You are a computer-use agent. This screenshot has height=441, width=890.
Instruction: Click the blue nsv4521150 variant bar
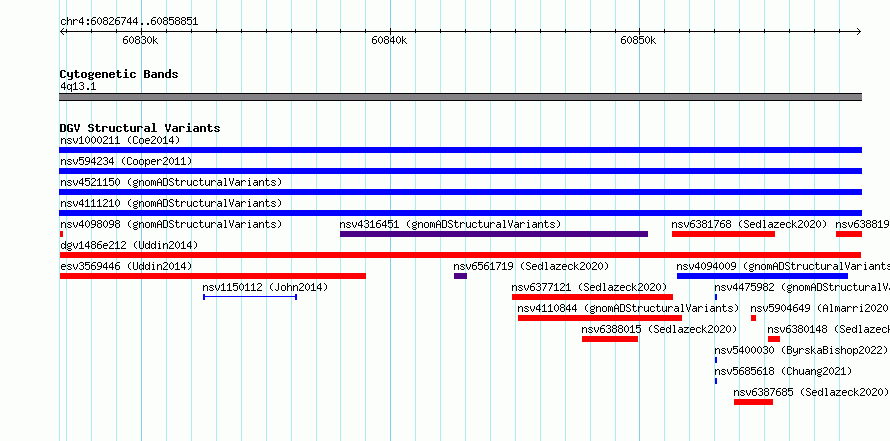point(461,192)
